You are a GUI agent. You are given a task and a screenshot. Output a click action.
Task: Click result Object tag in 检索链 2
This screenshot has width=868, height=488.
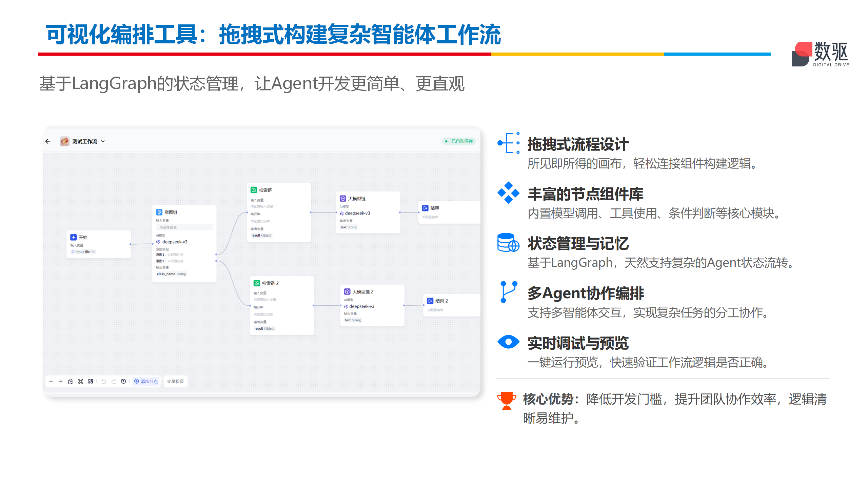click(x=264, y=329)
